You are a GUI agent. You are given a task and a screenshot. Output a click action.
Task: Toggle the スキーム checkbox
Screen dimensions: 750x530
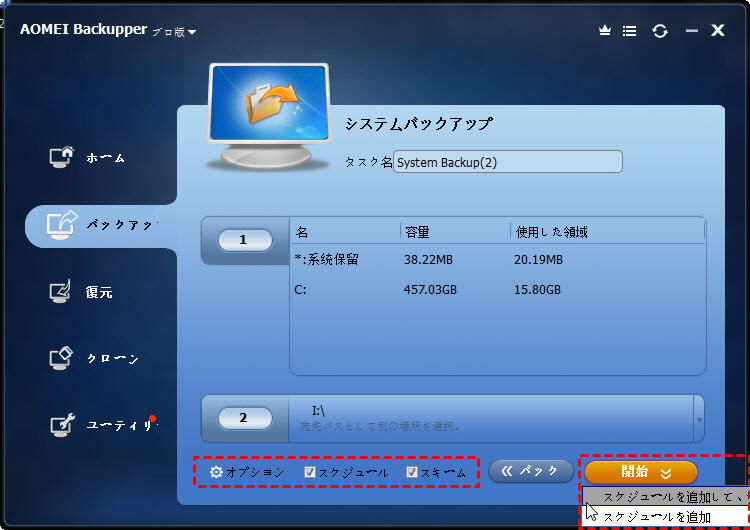(411, 473)
